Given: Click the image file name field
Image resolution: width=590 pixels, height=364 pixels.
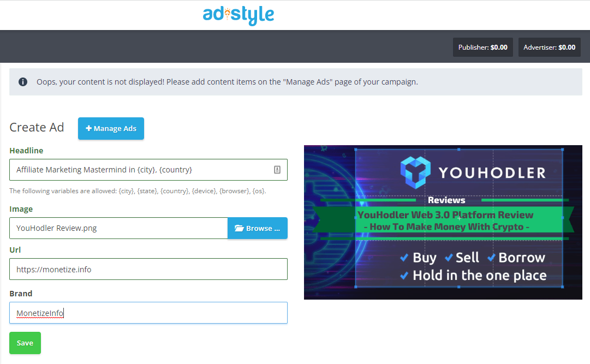Looking at the screenshot, I should point(118,228).
